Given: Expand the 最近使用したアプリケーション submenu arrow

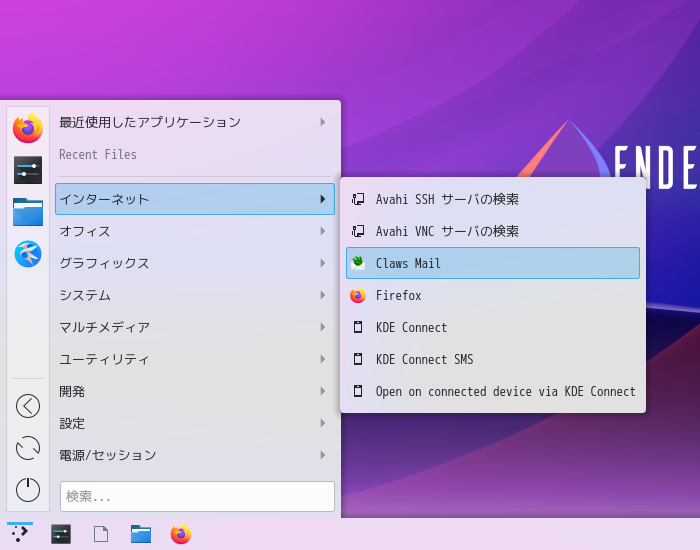Looking at the screenshot, I should coord(323,122).
